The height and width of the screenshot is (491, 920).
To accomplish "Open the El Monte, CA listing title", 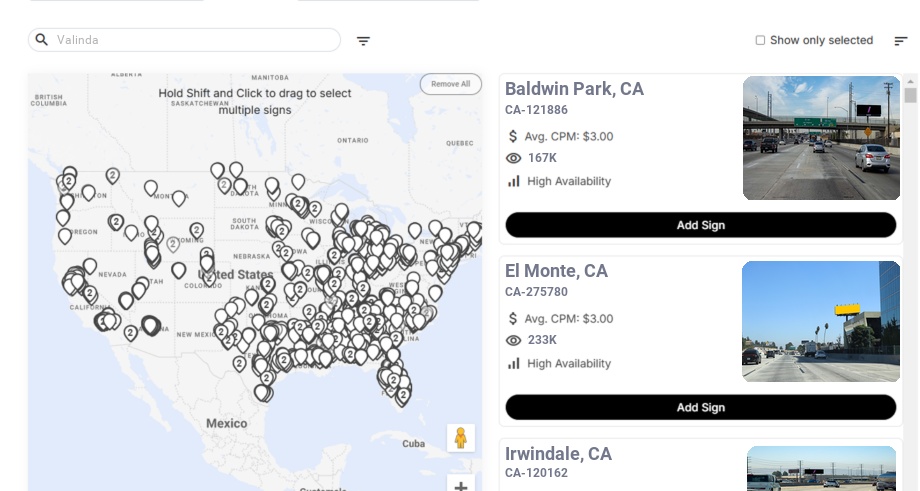I will tap(556, 271).
